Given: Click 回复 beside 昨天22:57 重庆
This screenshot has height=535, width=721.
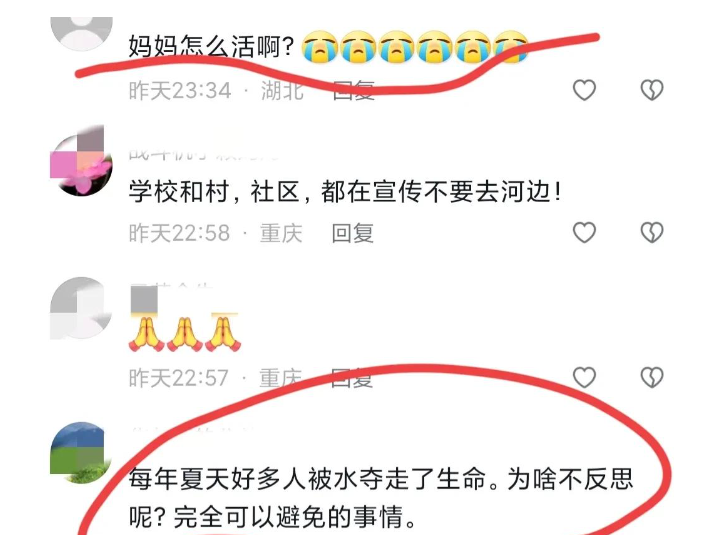Looking at the screenshot, I should click(x=352, y=378).
